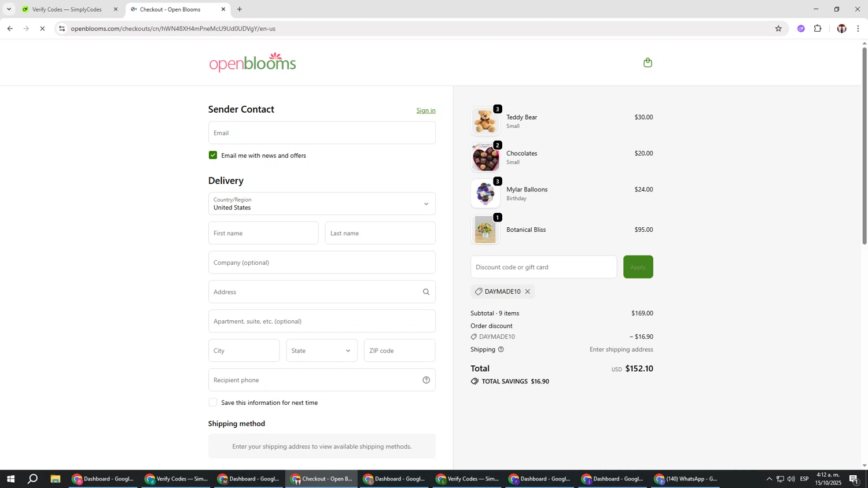View site information icon in address bar
This screenshot has height=488, width=868.
[62, 28]
